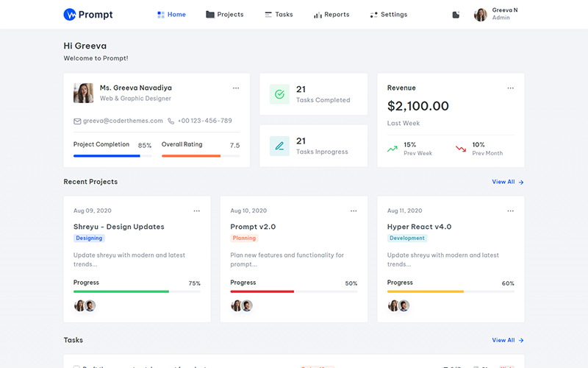Click the green upward trend arrow icon
This screenshot has height=368, width=588.
click(x=393, y=149)
